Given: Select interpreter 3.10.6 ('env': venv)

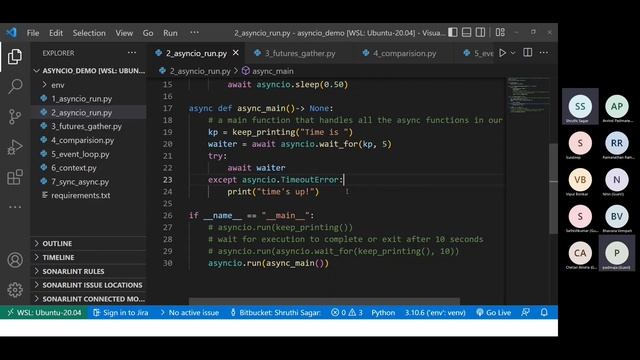Looking at the screenshot, I should point(435,313).
